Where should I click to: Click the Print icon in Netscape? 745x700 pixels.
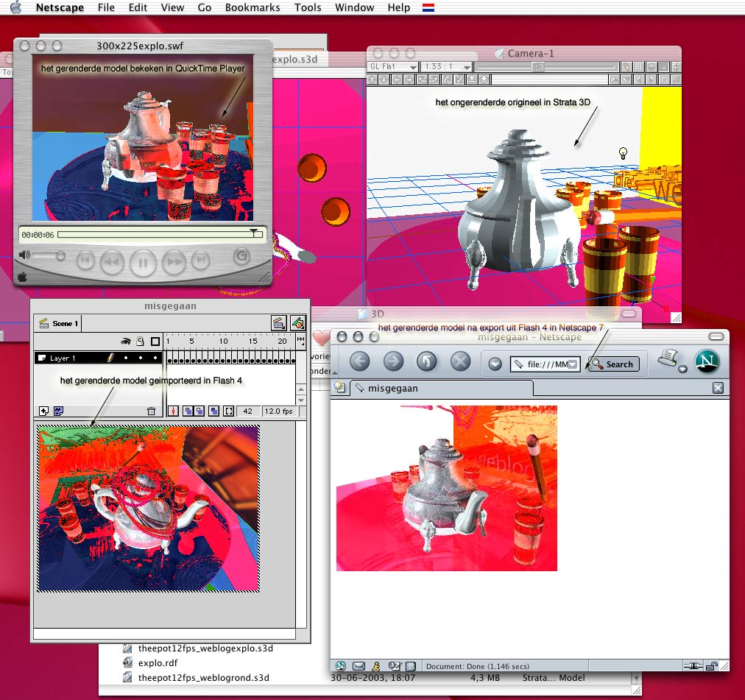click(x=669, y=358)
